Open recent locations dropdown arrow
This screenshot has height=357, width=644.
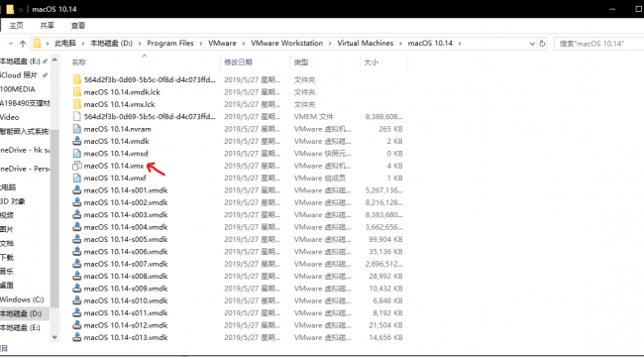[11, 44]
